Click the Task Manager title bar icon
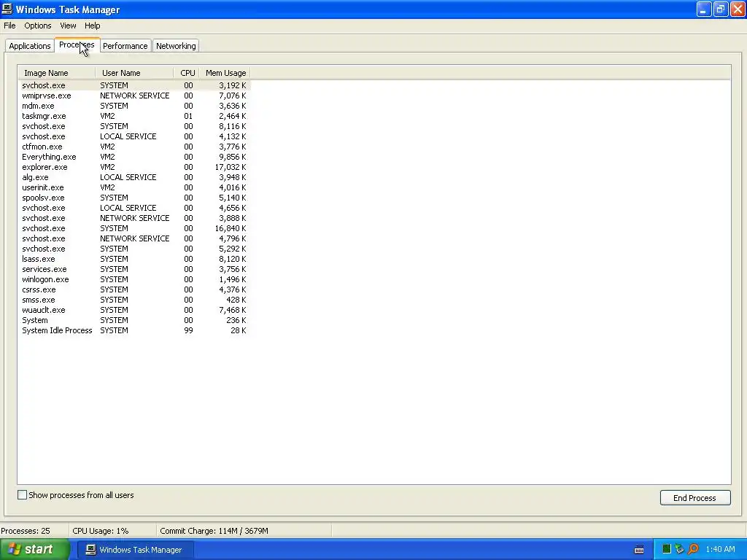This screenshot has height=560, width=747. point(7,9)
